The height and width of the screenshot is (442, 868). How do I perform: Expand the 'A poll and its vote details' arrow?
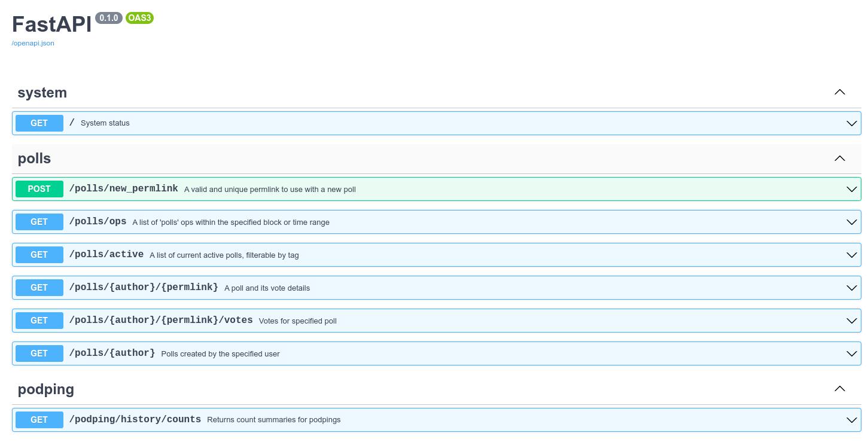pos(852,288)
